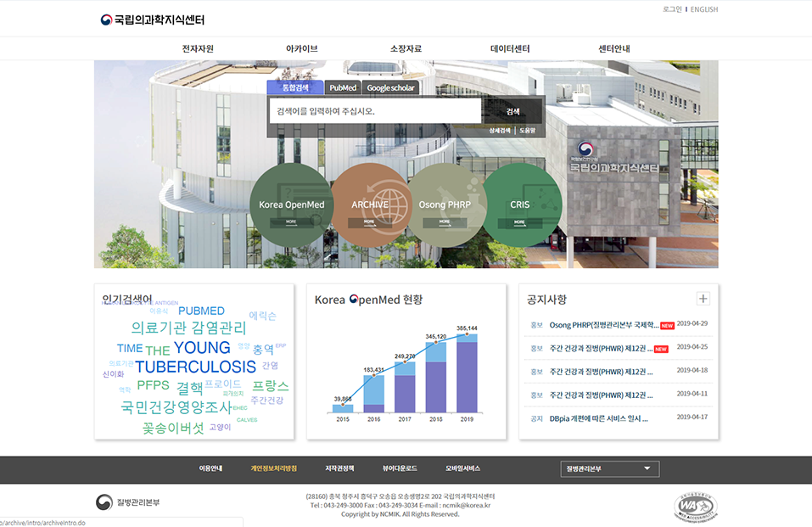This screenshot has width=812, height=527.
Task: Click 프랑스 in the word cloud
Action: tap(271, 386)
